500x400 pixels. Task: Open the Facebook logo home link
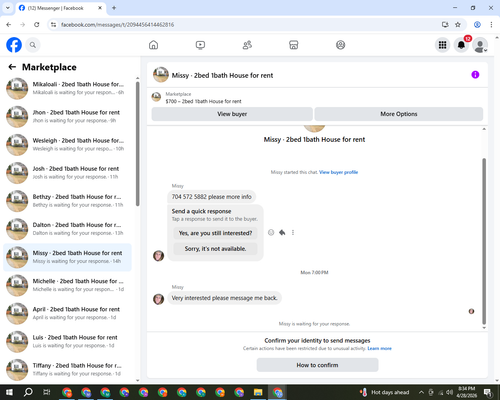click(x=14, y=45)
